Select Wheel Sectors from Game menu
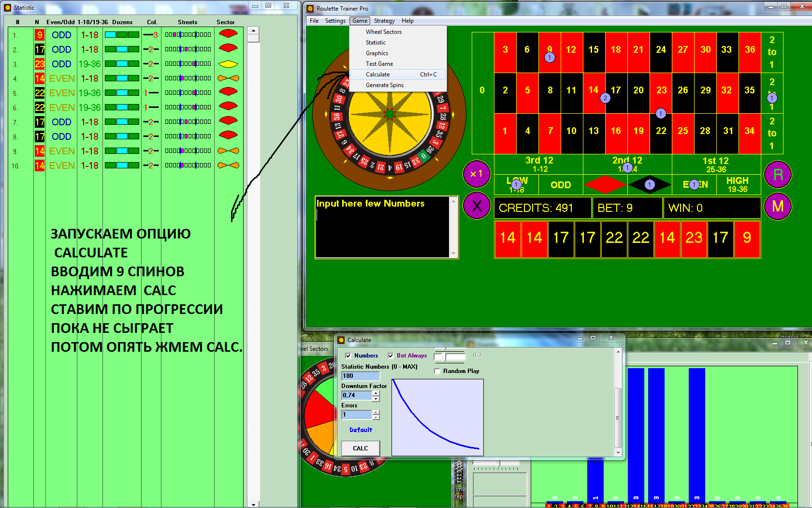 (398, 32)
